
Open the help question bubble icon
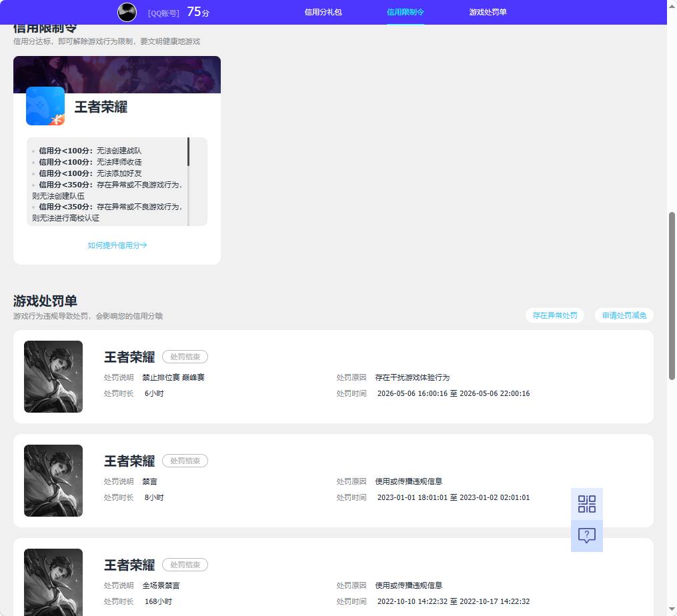(x=587, y=536)
